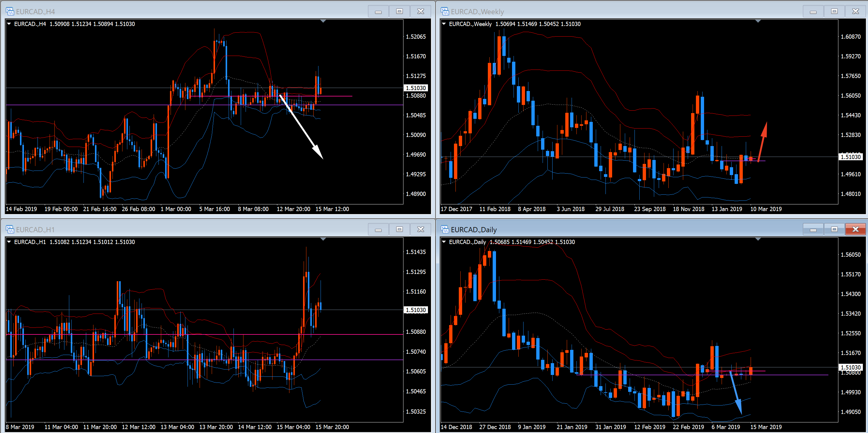Maximize the EURCAD H4 chart window
Screen dimensions: 868x433
click(x=399, y=11)
